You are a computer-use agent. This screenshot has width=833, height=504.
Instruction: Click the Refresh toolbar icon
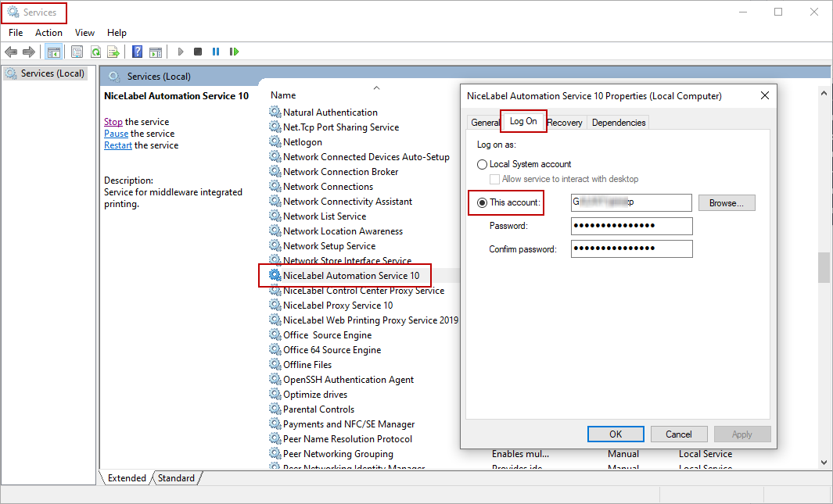click(x=95, y=52)
